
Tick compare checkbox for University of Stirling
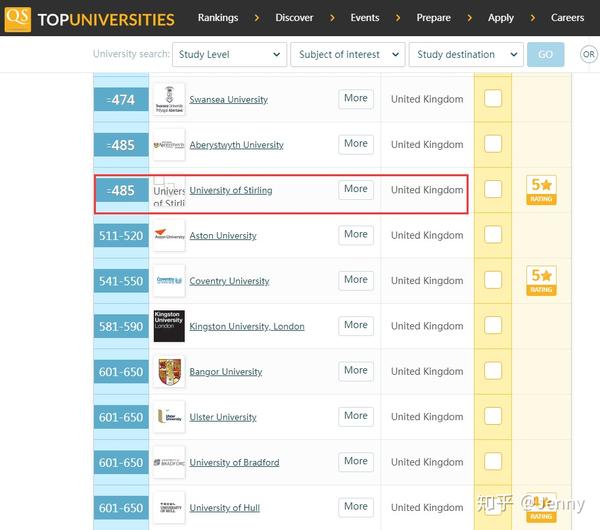[493, 189]
